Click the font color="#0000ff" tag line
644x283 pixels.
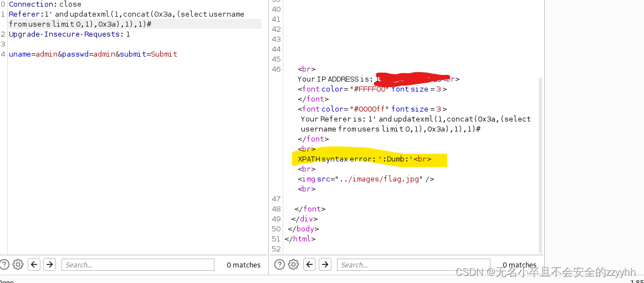pos(372,109)
